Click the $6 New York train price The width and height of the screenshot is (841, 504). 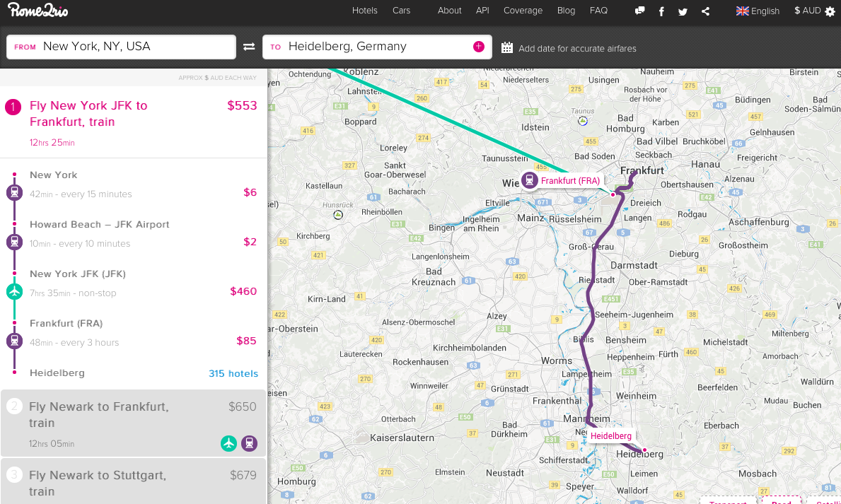[250, 192]
